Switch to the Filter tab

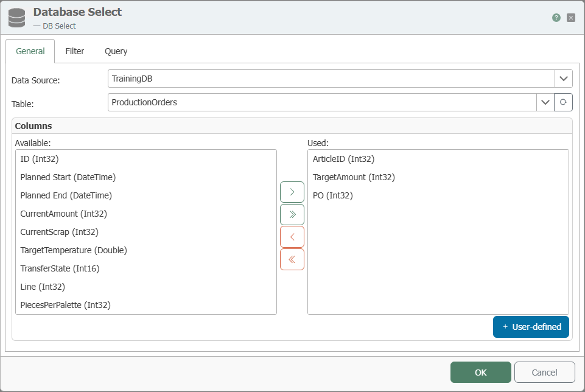pos(75,51)
